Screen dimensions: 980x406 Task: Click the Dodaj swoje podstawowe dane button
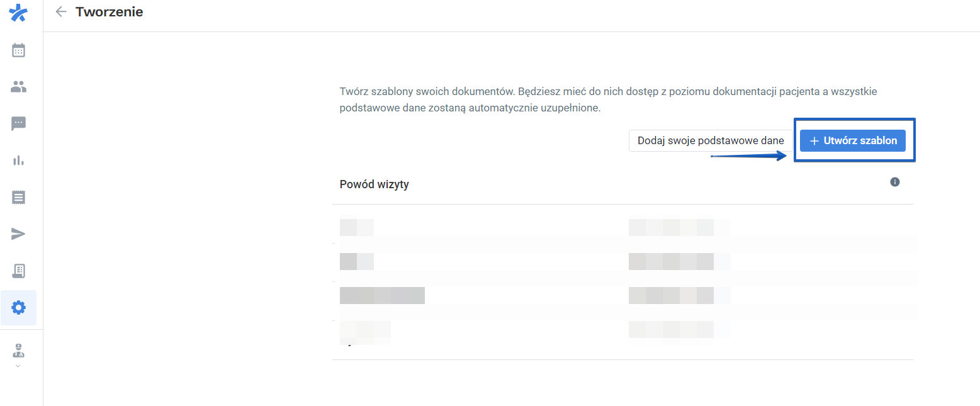click(x=711, y=140)
